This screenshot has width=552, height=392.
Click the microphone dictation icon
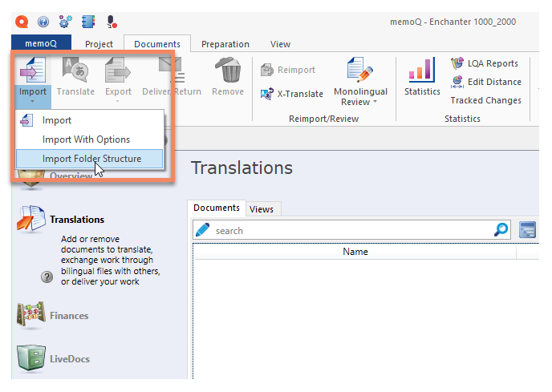[x=112, y=22]
